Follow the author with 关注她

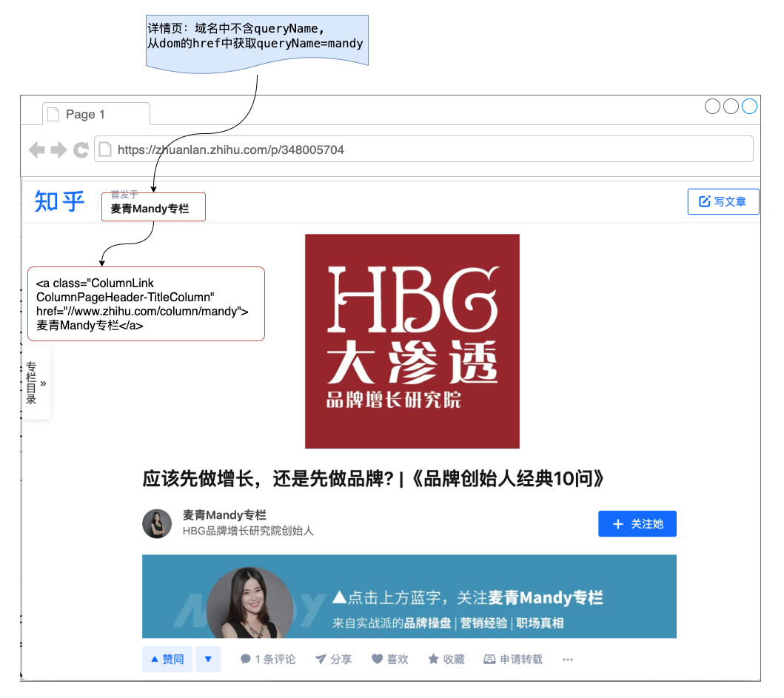(637, 524)
